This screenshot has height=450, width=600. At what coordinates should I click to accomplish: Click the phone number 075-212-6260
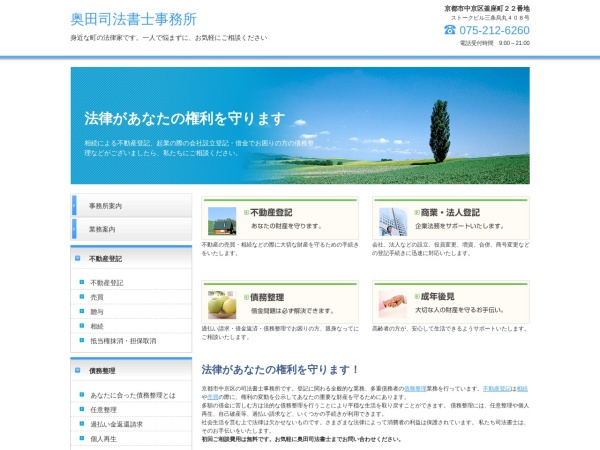coord(494,30)
